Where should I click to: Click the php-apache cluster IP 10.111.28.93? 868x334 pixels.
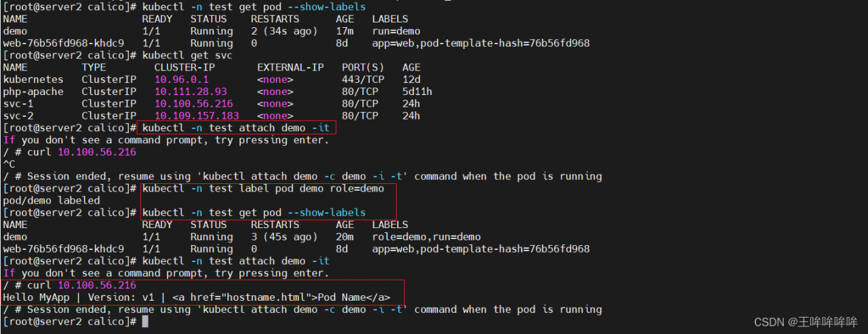point(191,92)
